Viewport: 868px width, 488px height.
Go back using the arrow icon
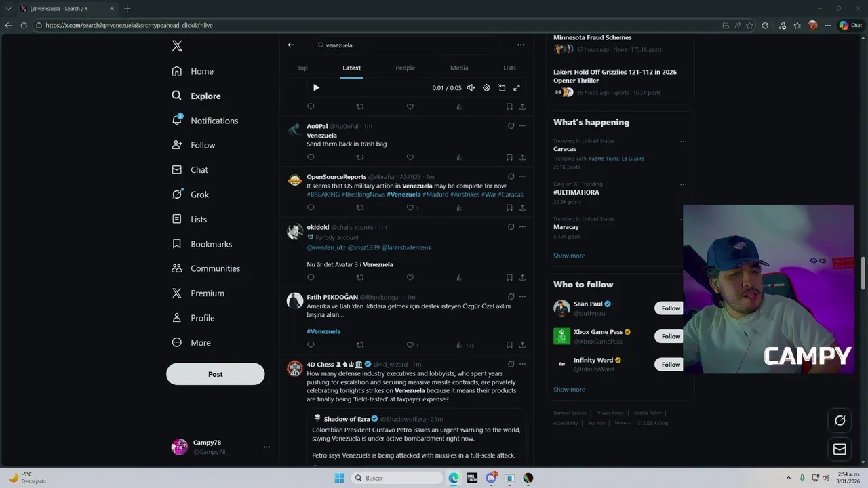pos(291,45)
